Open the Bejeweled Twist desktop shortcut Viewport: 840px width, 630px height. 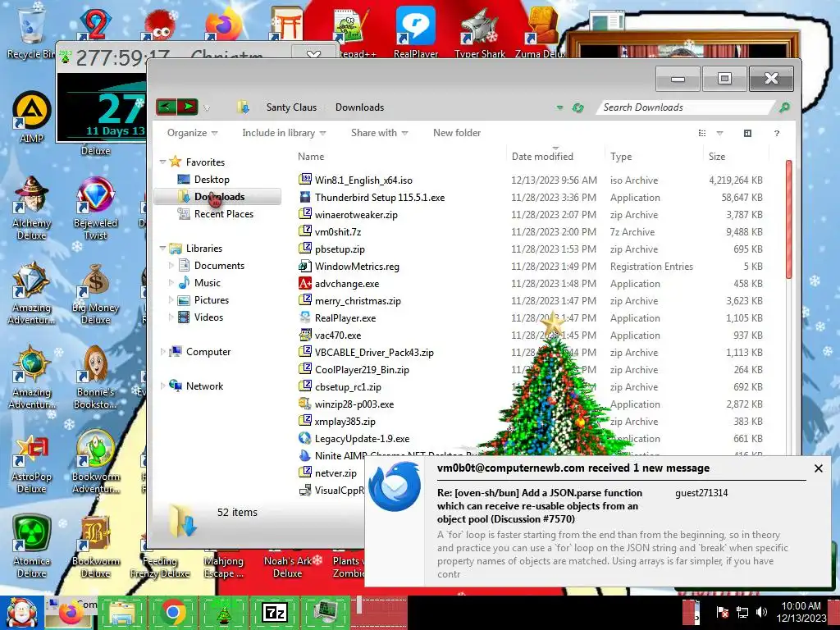tap(95, 209)
